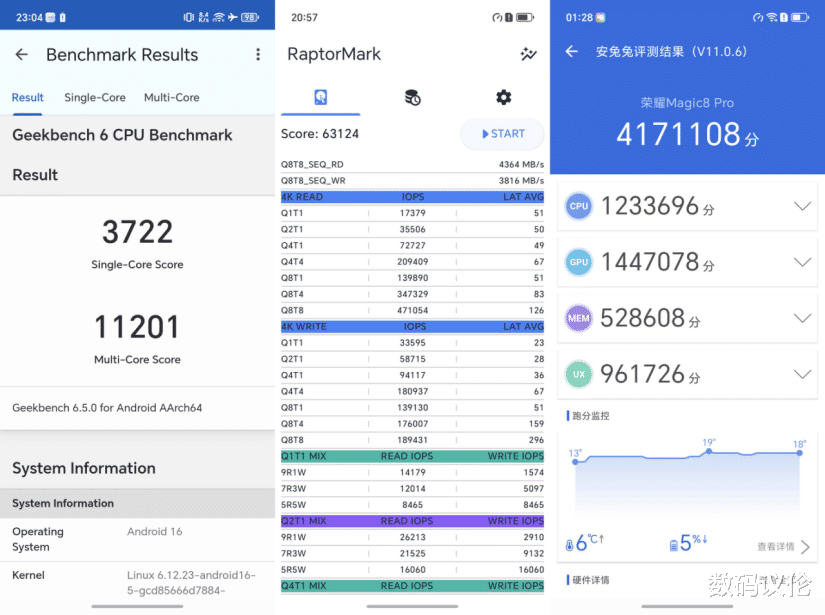Tap the Q4T1 MIX section header
Screen dimensions: 825x615
[412, 586]
